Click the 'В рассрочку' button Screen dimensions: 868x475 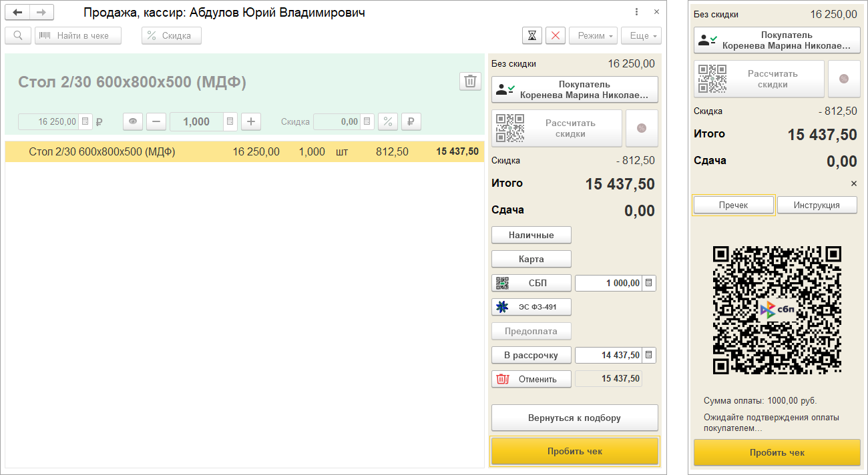[531, 355]
